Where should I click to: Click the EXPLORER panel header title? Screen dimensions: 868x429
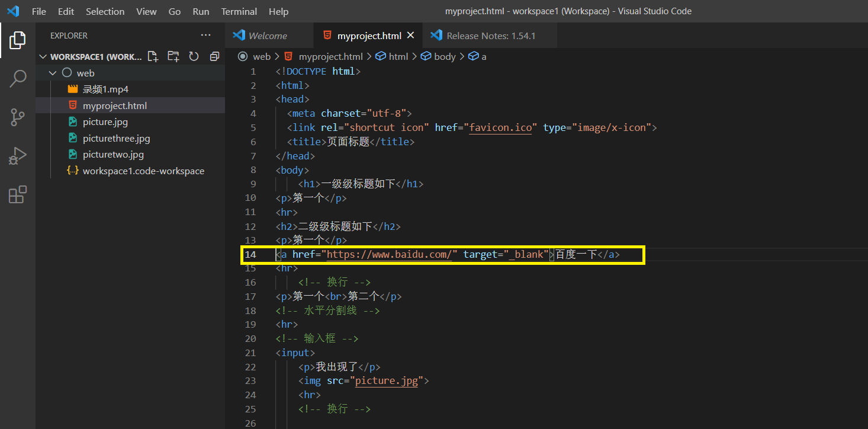coord(69,36)
